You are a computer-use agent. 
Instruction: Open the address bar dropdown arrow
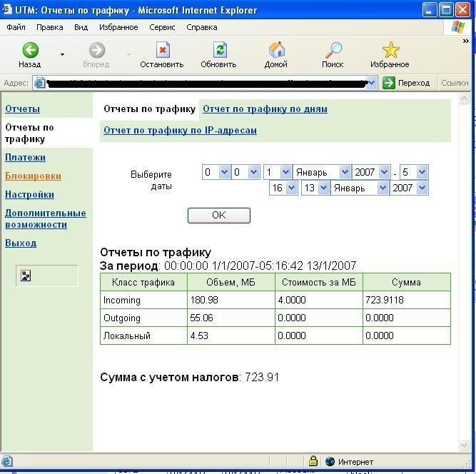[x=371, y=83]
